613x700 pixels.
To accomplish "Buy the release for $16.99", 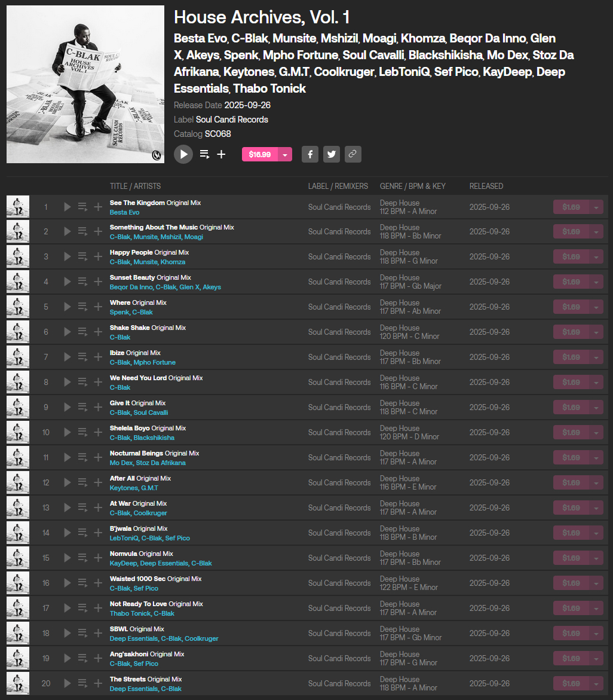I will (x=260, y=154).
